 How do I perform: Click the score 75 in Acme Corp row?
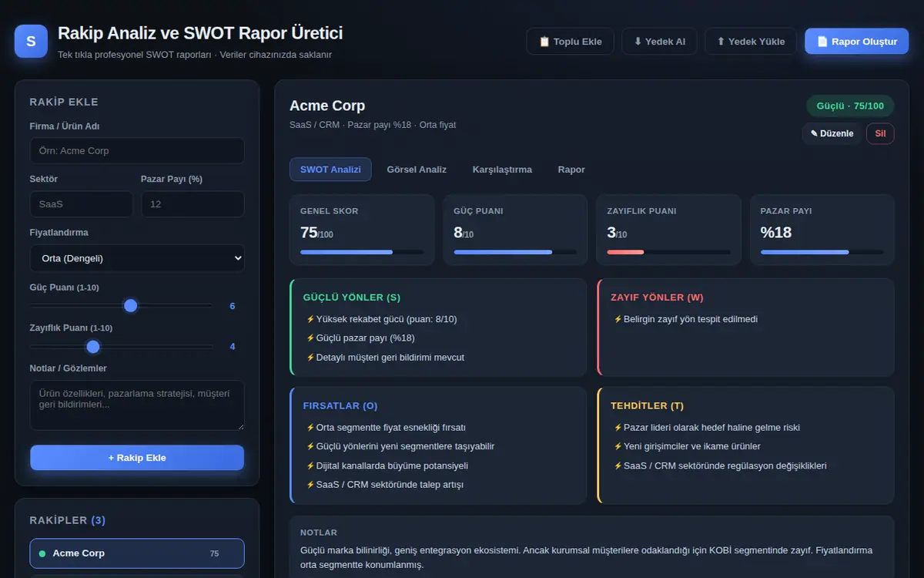(x=214, y=553)
